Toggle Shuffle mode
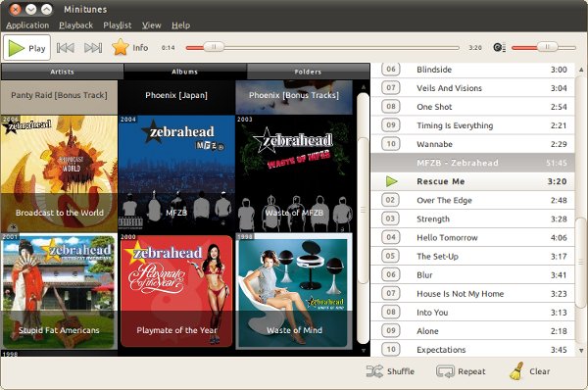 (x=390, y=371)
